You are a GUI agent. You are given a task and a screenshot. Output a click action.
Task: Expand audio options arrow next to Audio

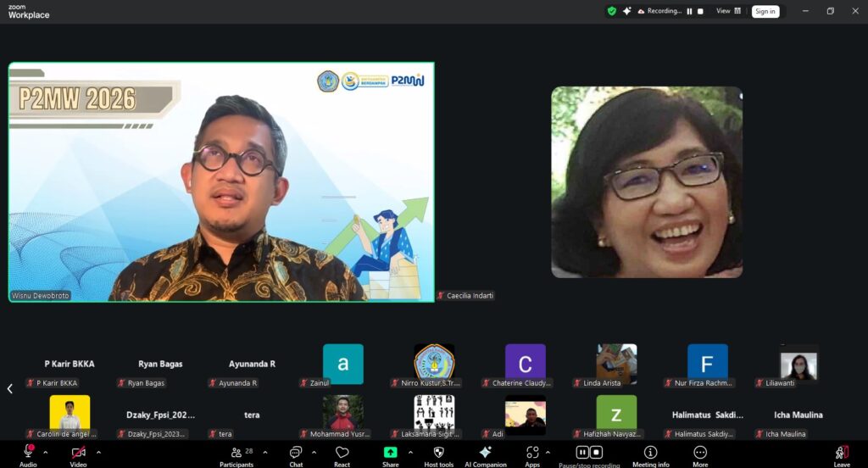(x=45, y=452)
